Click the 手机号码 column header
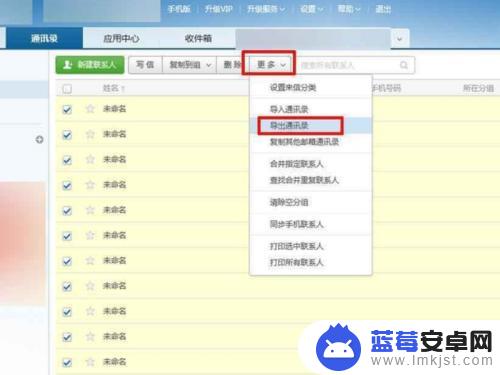500x375 pixels. click(x=387, y=88)
